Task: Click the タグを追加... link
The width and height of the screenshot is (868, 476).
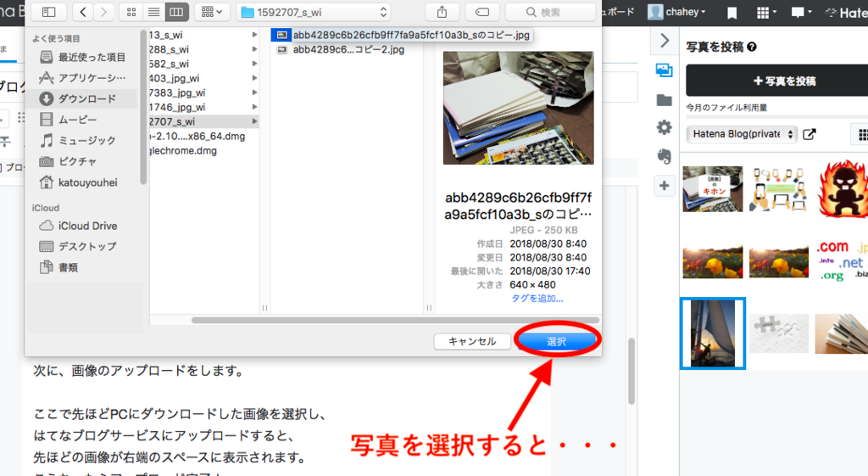Action: point(537,299)
